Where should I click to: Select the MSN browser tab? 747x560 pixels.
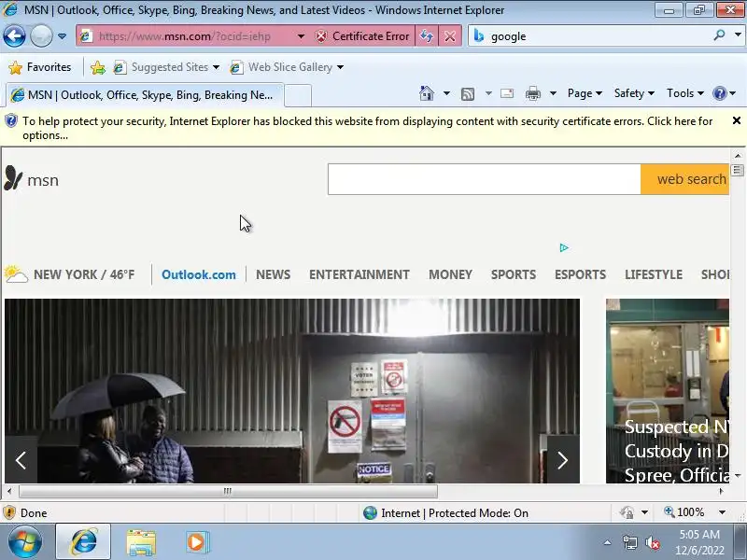(x=145, y=95)
